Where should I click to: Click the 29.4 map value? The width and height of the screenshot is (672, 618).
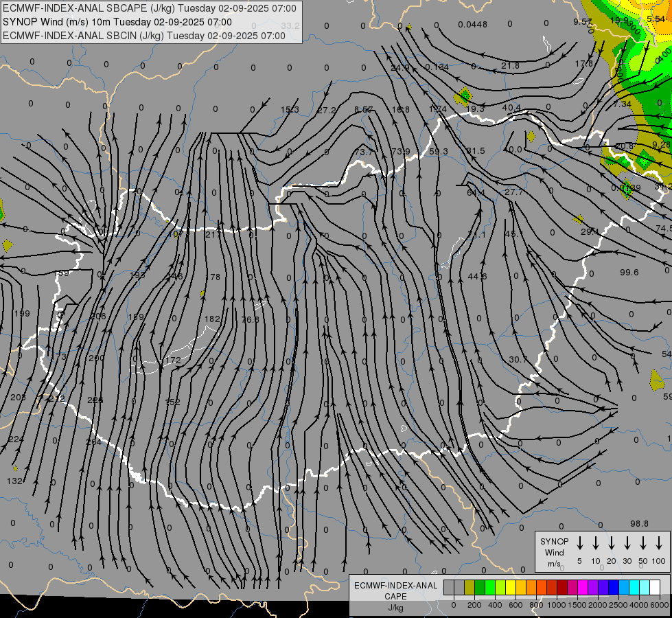point(590,231)
